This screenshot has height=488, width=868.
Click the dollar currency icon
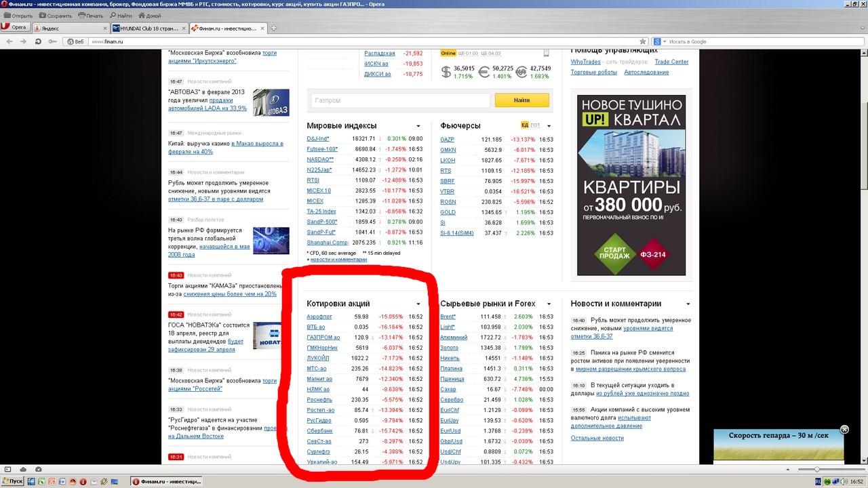pyautogui.click(x=446, y=72)
